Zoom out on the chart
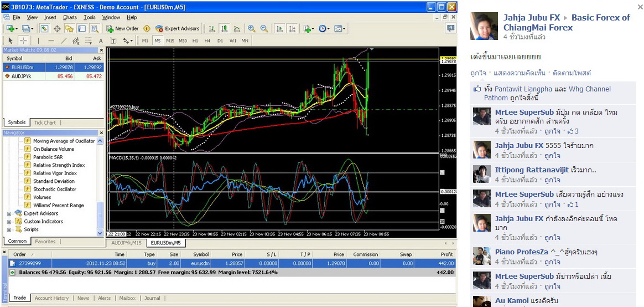The height and width of the screenshot is (307, 644). 264,28
